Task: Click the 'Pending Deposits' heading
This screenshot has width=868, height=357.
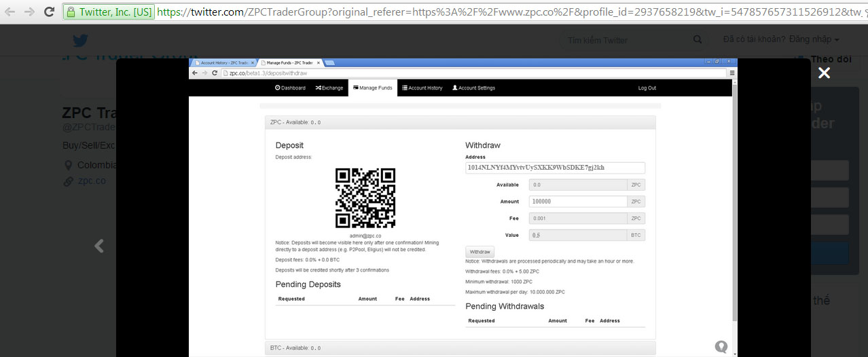Action: coord(308,284)
